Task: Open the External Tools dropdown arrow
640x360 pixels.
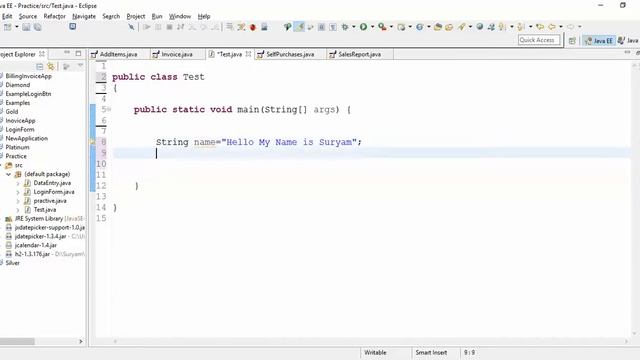Action: coord(391,27)
